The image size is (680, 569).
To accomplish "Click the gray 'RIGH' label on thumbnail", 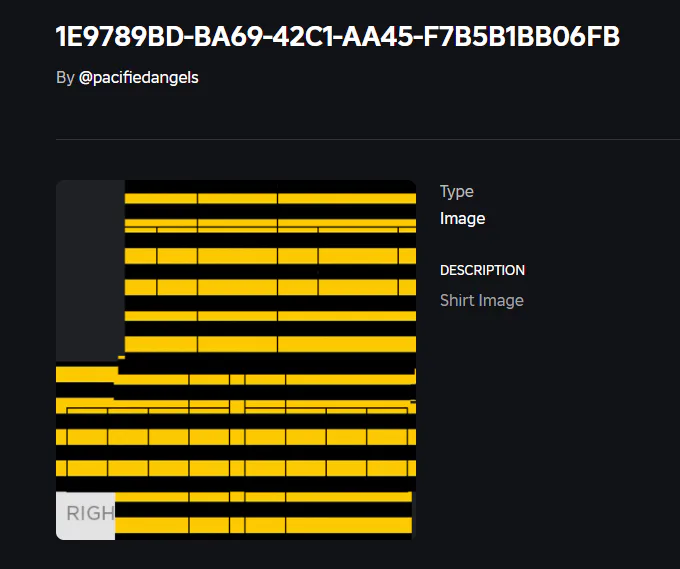I will point(86,514).
